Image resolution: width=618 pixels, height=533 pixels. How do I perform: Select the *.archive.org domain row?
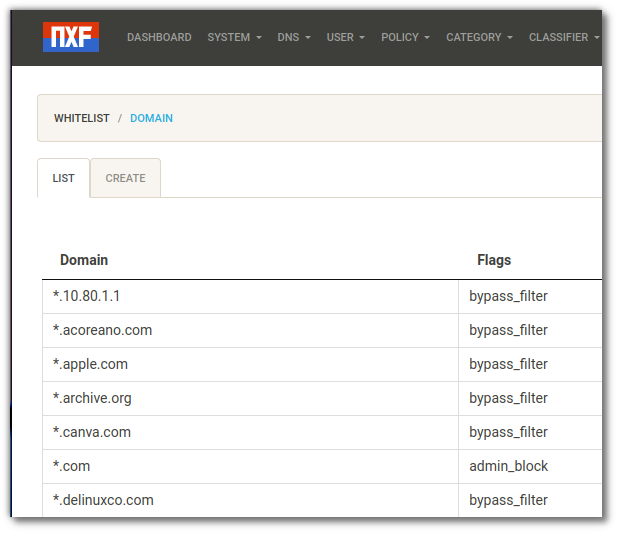93,398
